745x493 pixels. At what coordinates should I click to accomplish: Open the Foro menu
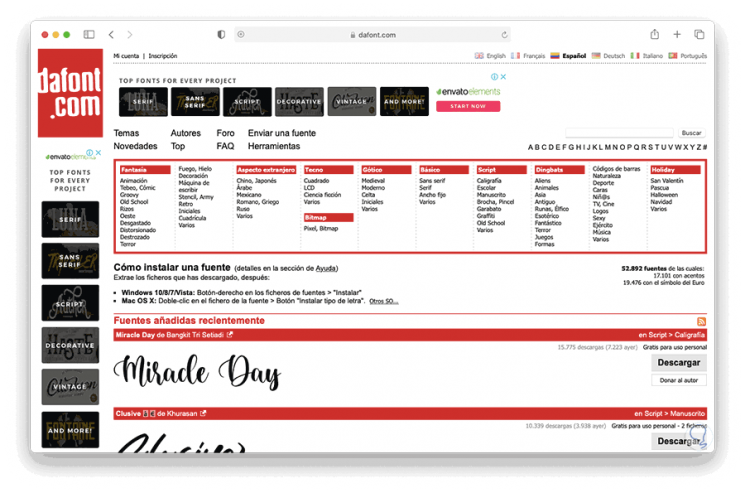point(226,133)
